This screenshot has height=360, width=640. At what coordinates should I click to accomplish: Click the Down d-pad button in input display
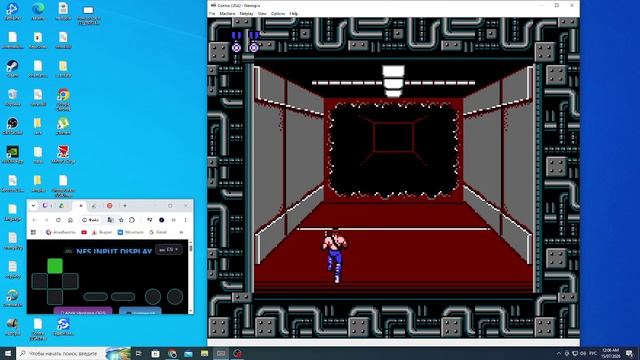[x=55, y=297]
